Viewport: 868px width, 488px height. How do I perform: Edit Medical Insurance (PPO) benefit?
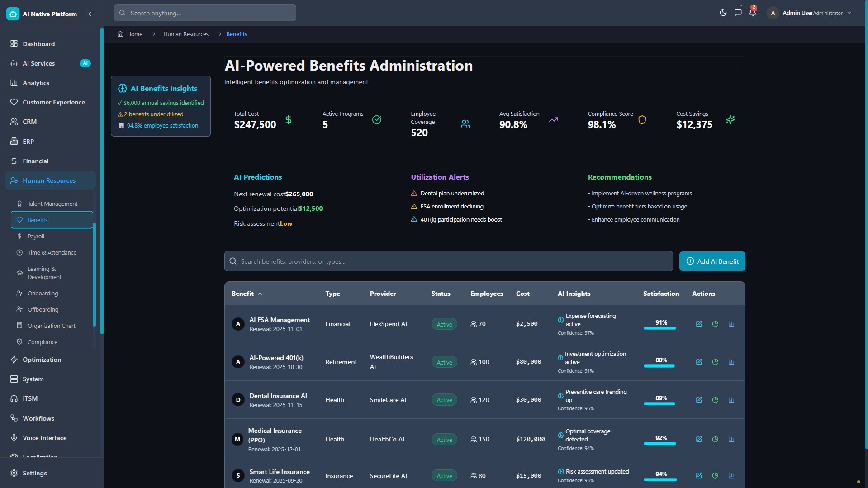[x=699, y=440]
